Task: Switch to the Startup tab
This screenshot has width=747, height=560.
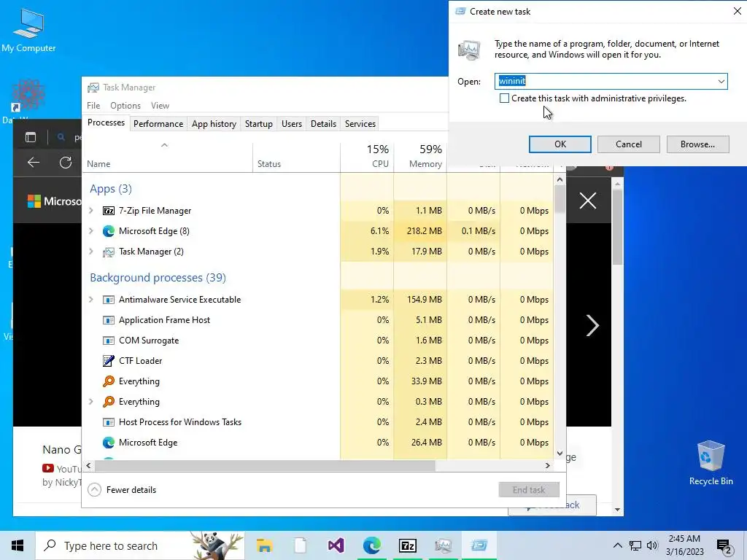Action: (259, 124)
